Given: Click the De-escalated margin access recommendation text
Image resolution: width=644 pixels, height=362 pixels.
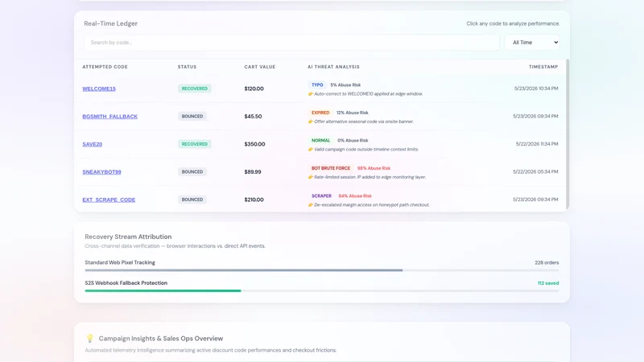Looking at the screenshot, I should pos(372,205).
